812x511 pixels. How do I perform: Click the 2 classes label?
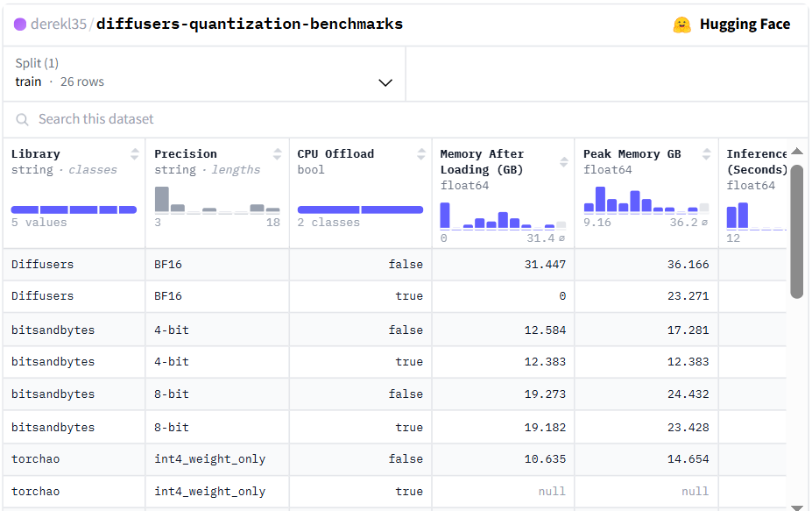coord(328,223)
